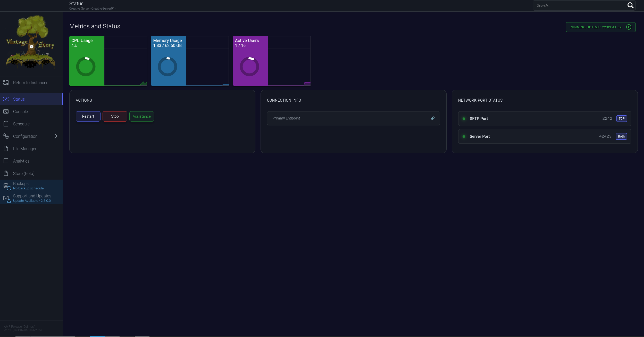Open the Vintage Story logo image

(31, 42)
